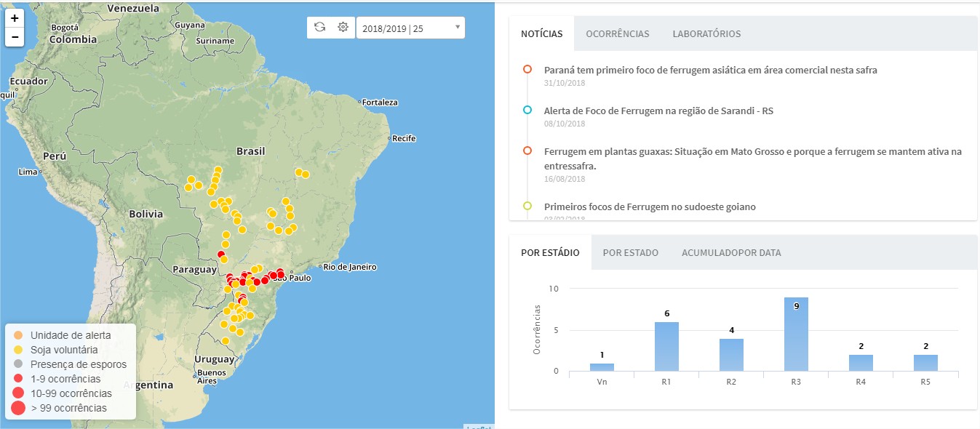
Task: Zoom out on the map
Action: pos(15,37)
